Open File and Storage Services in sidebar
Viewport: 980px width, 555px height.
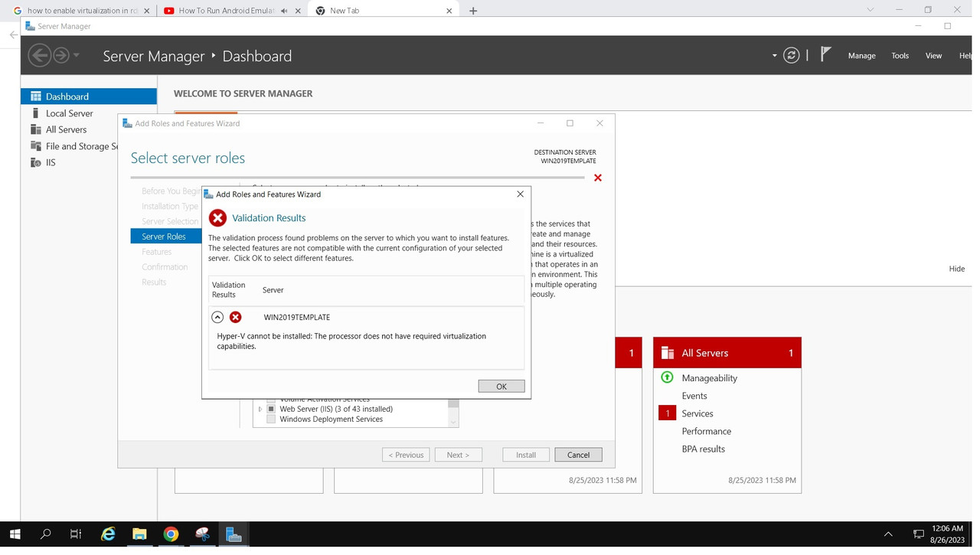click(74, 146)
